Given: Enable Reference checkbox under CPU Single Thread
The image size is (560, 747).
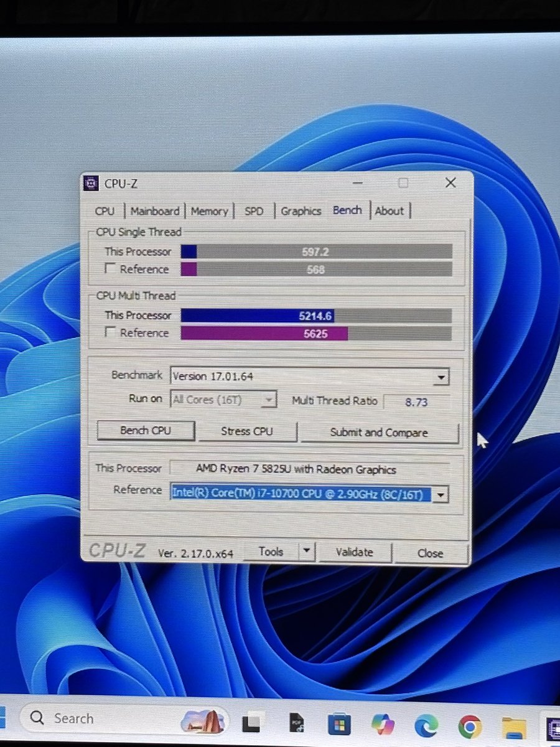Looking at the screenshot, I should click(110, 269).
